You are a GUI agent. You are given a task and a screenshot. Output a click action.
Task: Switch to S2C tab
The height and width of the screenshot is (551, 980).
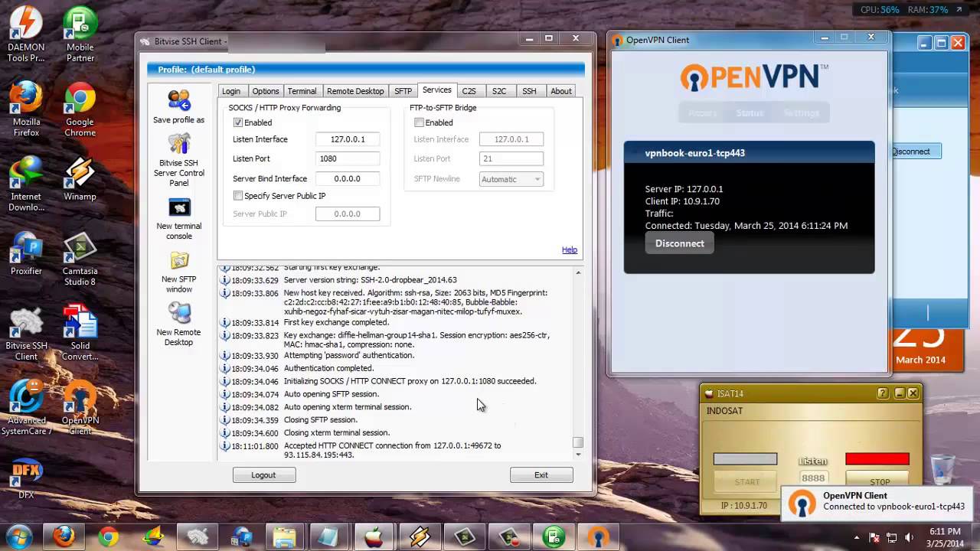[x=499, y=91]
